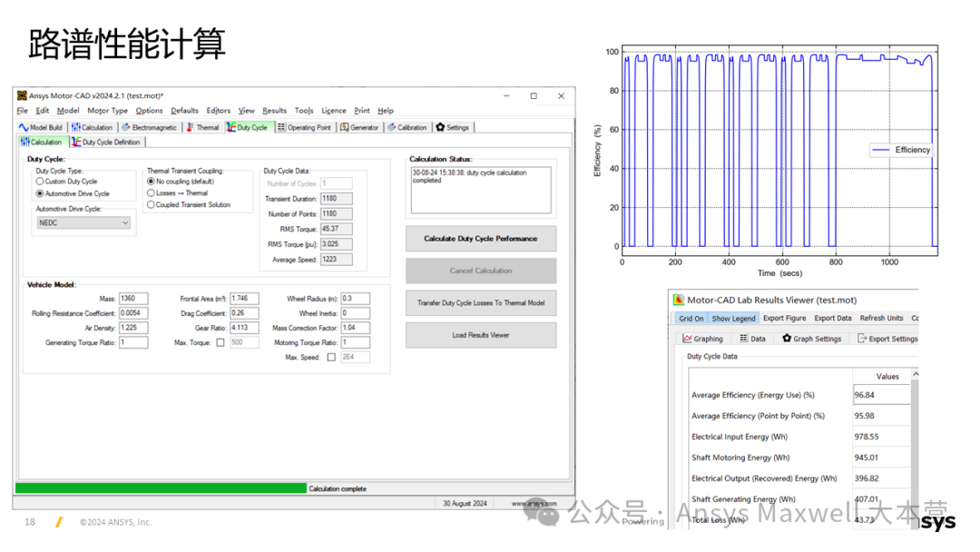980x552 pixels.
Task: Open the Calculation toolbar tab
Action: [x=92, y=127]
